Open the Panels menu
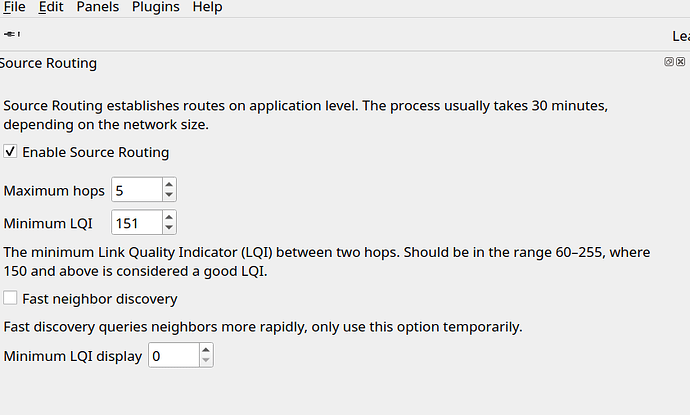This screenshot has width=690, height=415. tap(98, 7)
